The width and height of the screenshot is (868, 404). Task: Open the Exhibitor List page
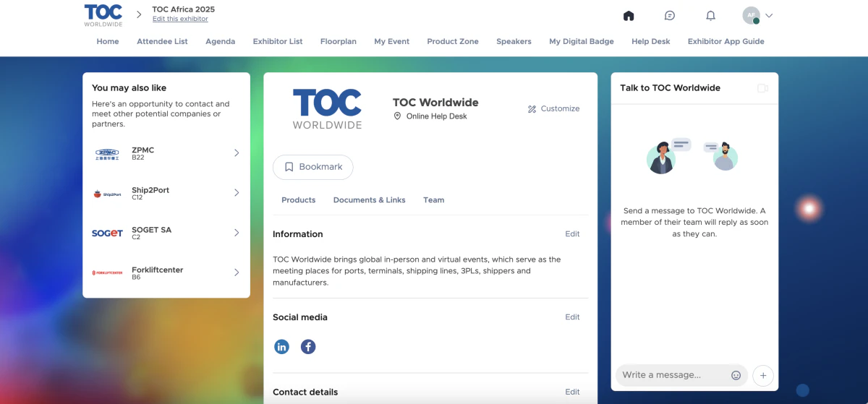click(x=278, y=42)
